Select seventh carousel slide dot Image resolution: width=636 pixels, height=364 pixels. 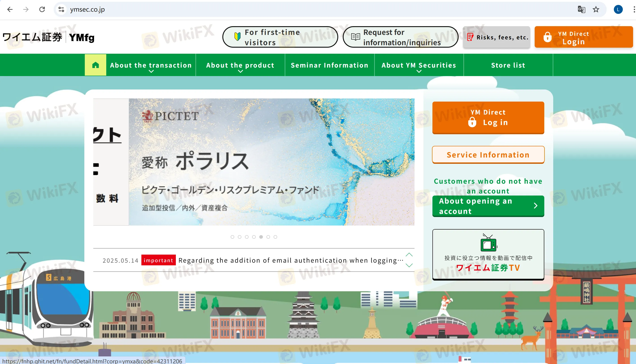click(x=275, y=237)
